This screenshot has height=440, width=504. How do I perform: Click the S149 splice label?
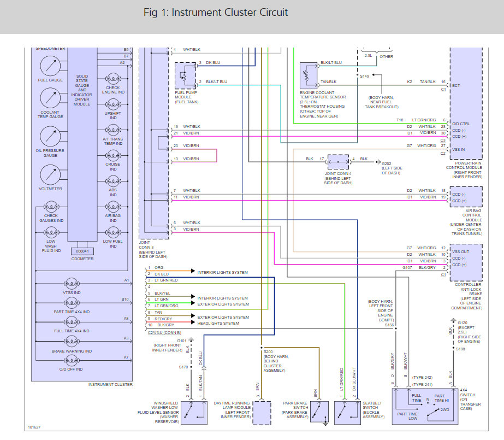(365, 76)
